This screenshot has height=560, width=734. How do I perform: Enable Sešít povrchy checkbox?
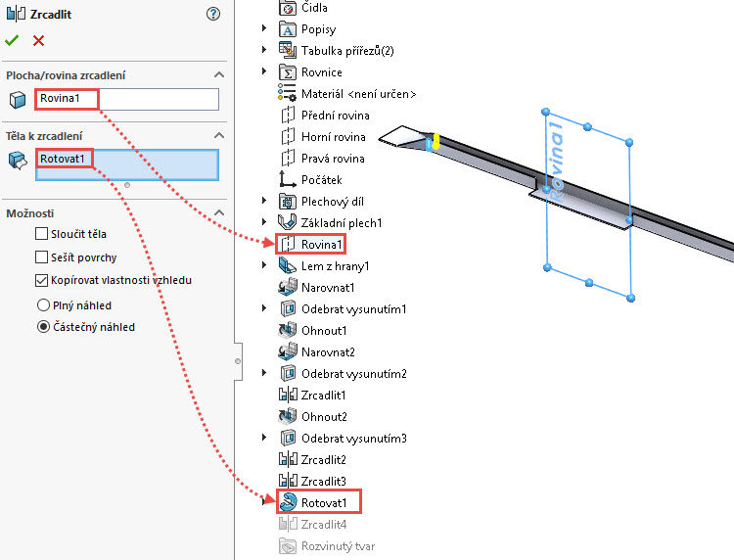coord(42,257)
